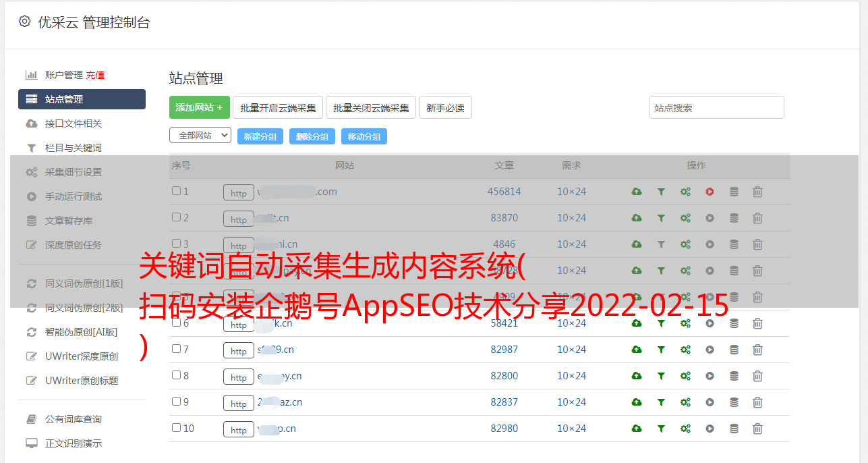Click the filter icon in row 7

[661, 350]
